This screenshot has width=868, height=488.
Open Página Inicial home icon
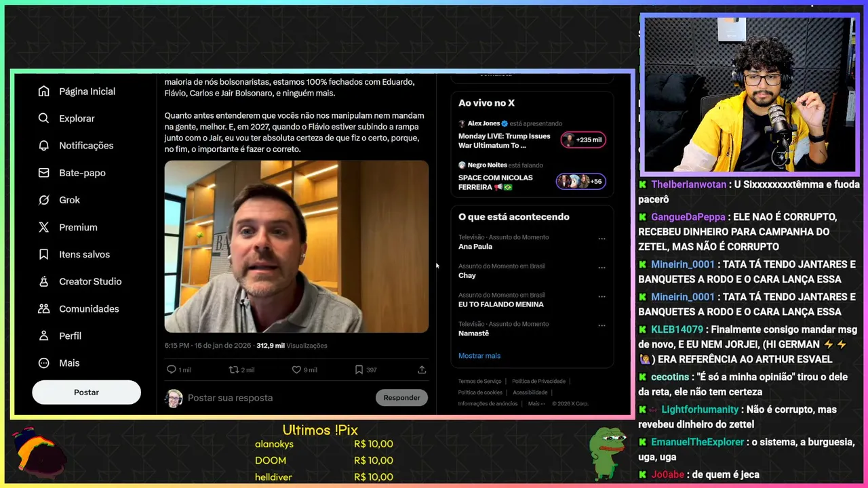click(x=44, y=91)
